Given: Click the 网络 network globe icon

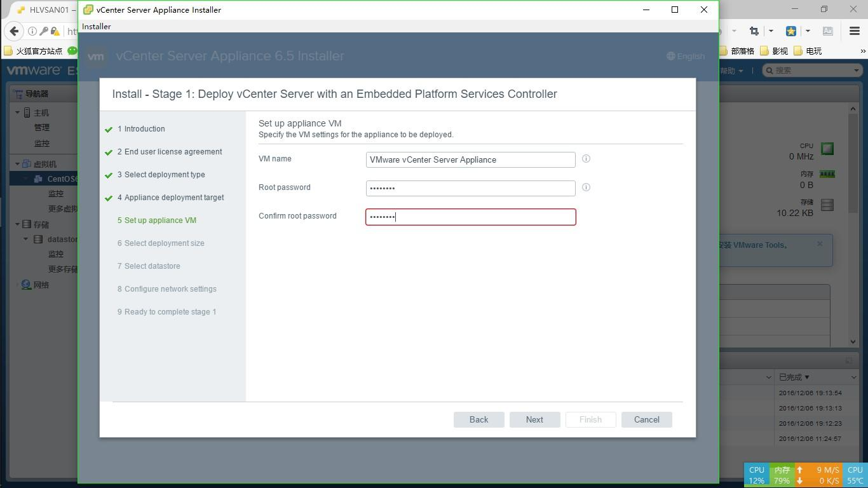Looking at the screenshot, I should [27, 285].
